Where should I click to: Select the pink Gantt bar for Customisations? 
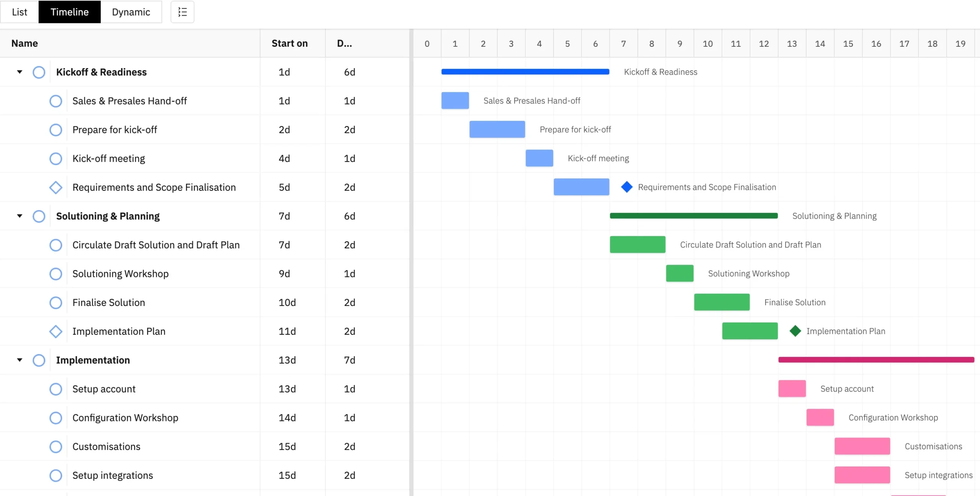point(862,446)
